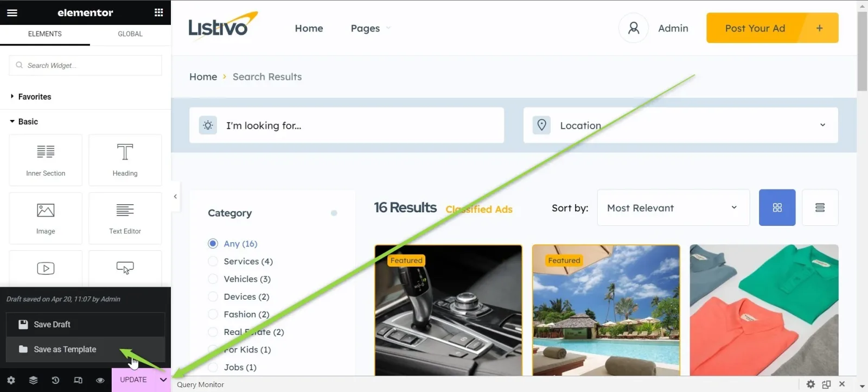
Task: Switch to the Elements tab
Action: coord(45,34)
